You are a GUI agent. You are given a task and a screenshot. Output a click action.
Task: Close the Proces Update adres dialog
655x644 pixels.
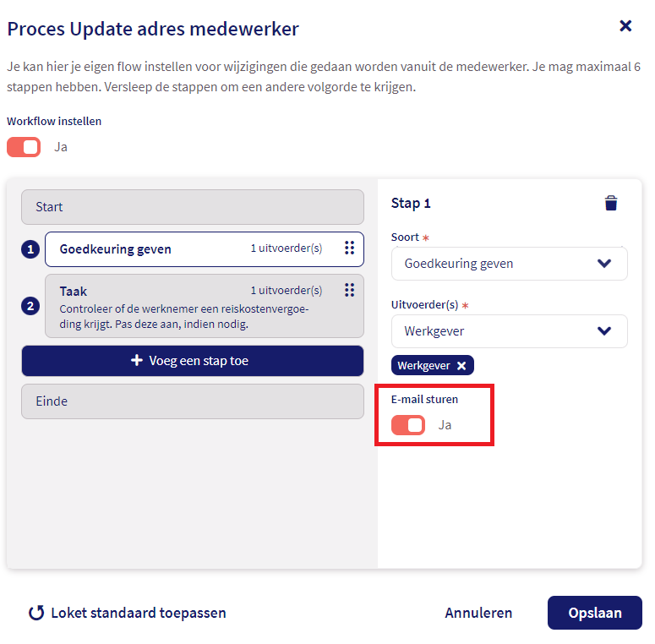[625, 26]
